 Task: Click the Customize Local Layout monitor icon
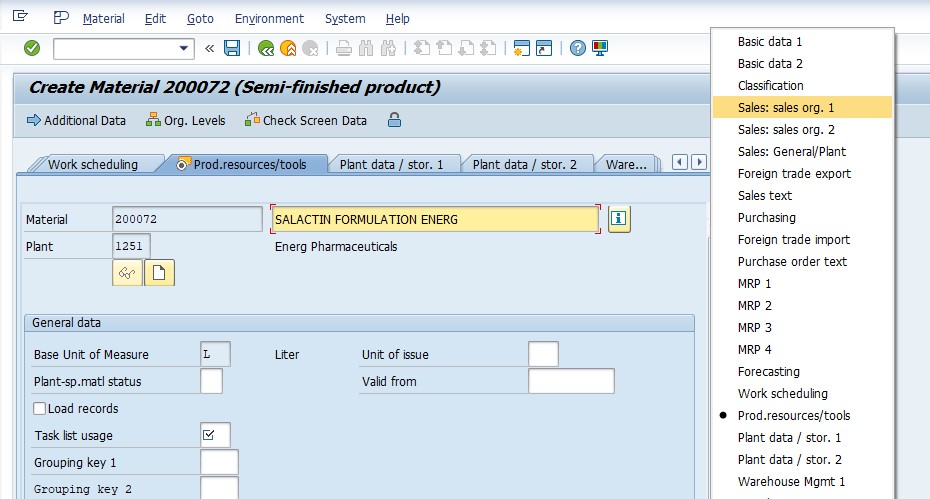[600, 48]
